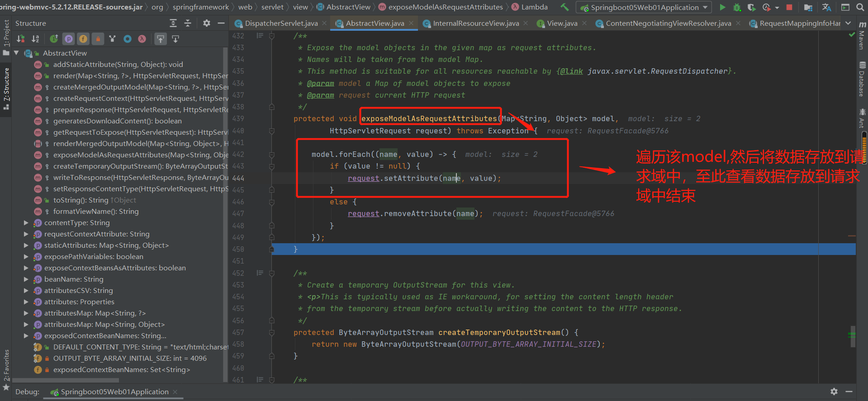The image size is (868, 401).
Task: Click the @link hyperlink in the Javadoc comment
Action: (572, 71)
